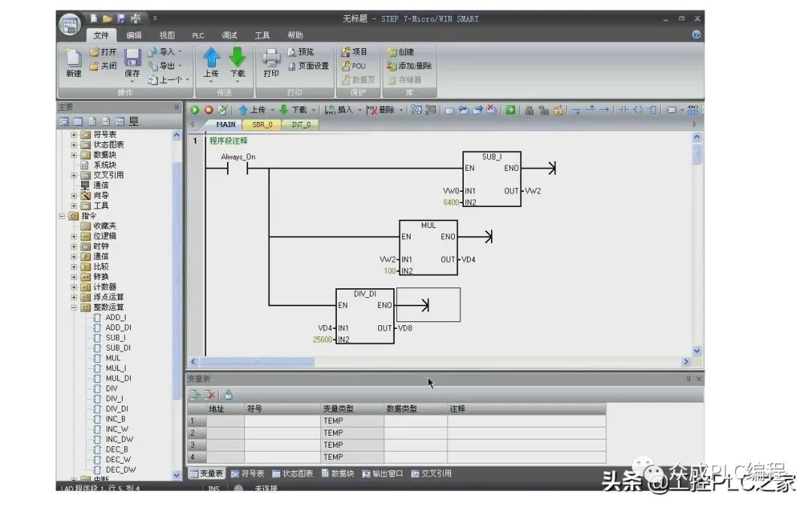Select the SUB_I instruction in tree
Viewport: 812px width, 508px height.
coord(115,338)
